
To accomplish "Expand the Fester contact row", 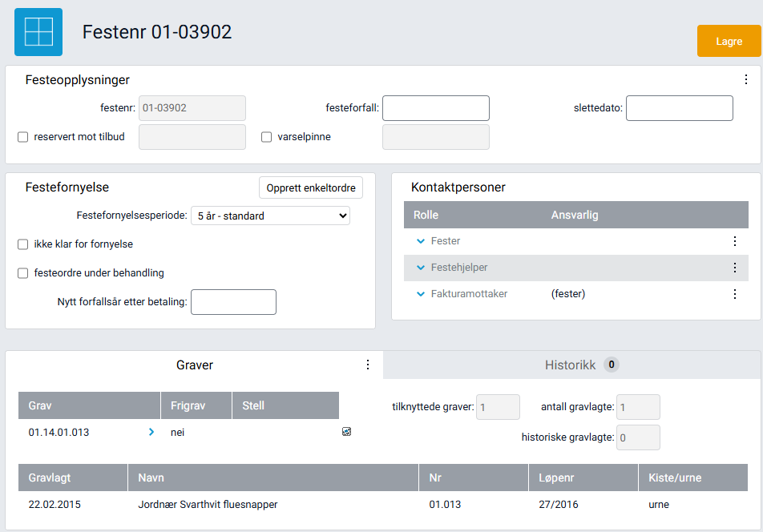I will tap(420, 241).
